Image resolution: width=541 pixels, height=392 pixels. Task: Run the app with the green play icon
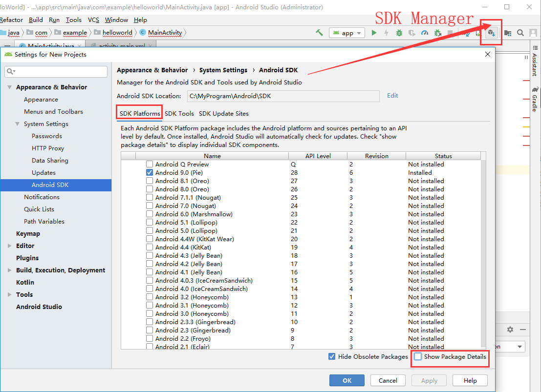(x=374, y=33)
